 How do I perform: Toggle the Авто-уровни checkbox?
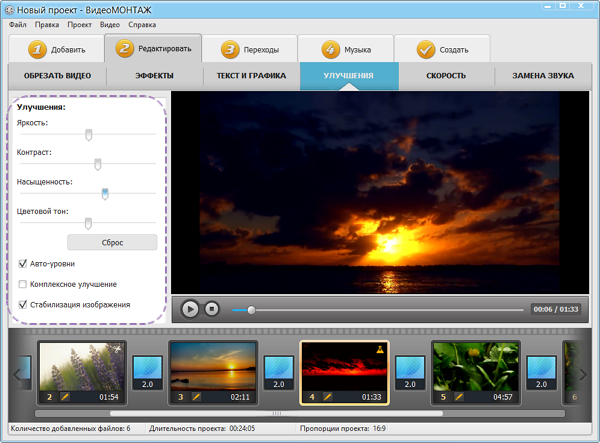pos(23,264)
